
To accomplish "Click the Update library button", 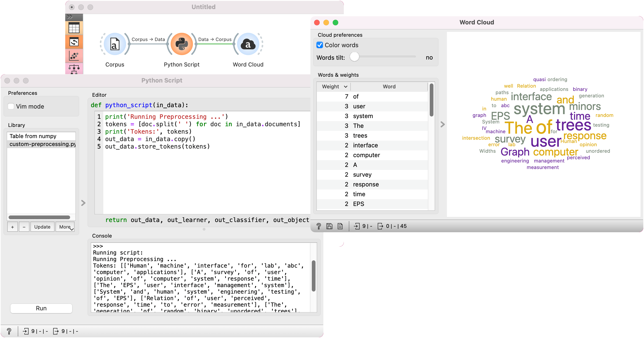I will pyautogui.click(x=42, y=227).
